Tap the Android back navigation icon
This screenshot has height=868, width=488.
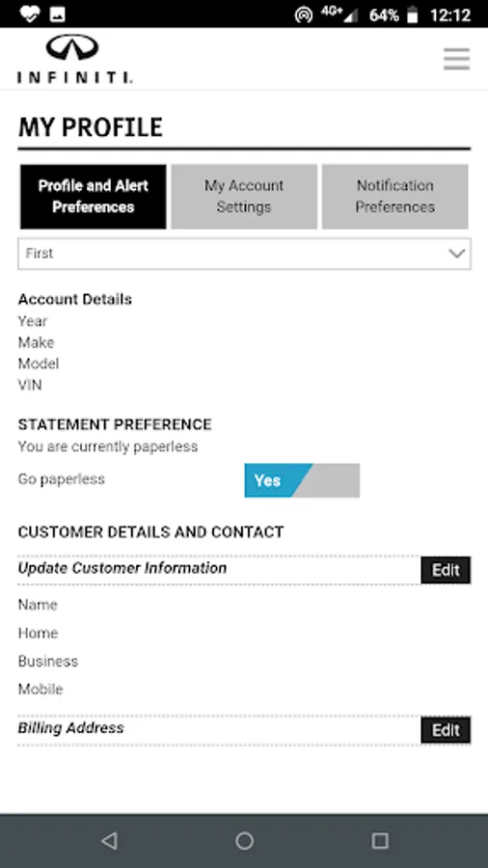coord(109,841)
